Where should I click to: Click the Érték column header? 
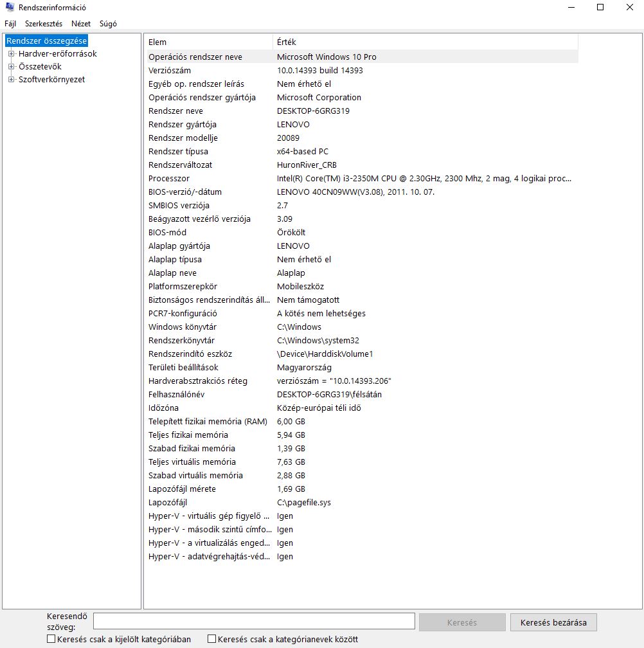(425, 42)
